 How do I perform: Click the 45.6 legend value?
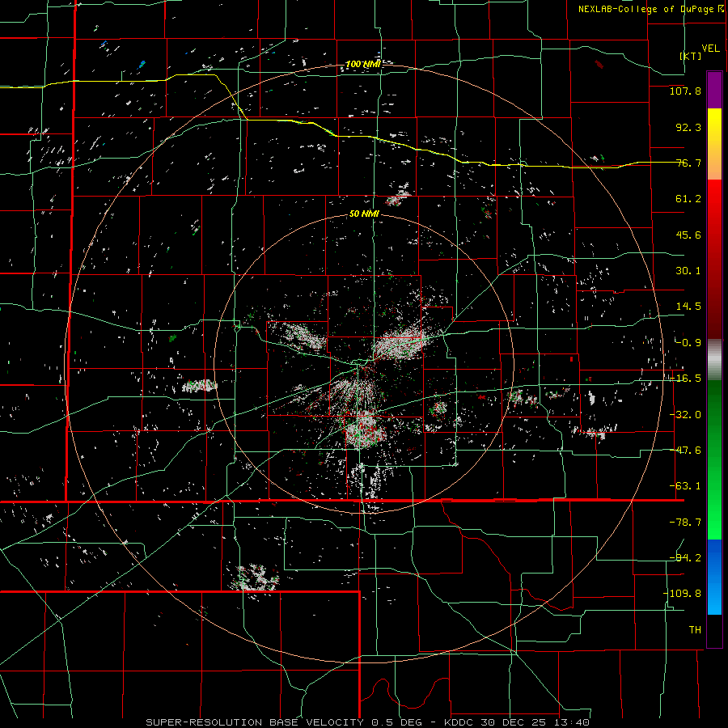[x=688, y=235]
